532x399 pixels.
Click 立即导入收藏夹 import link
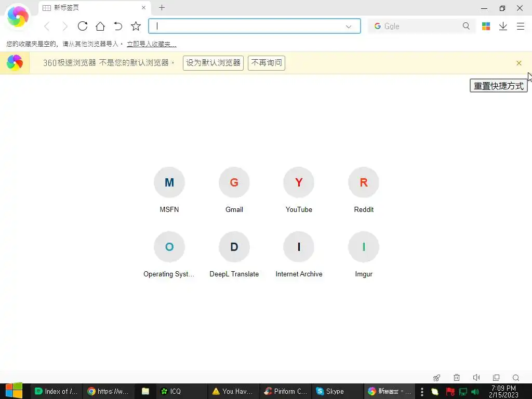(x=152, y=44)
